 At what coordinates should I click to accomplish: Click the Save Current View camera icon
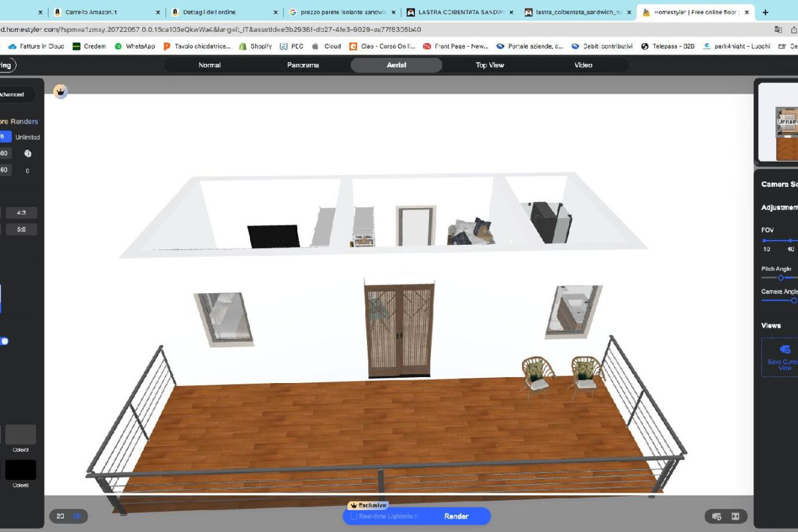[785, 349]
